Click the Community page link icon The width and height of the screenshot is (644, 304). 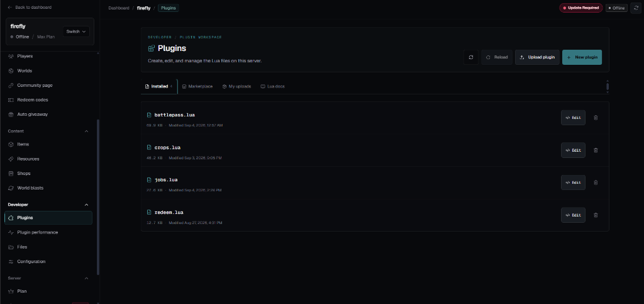coord(11,85)
